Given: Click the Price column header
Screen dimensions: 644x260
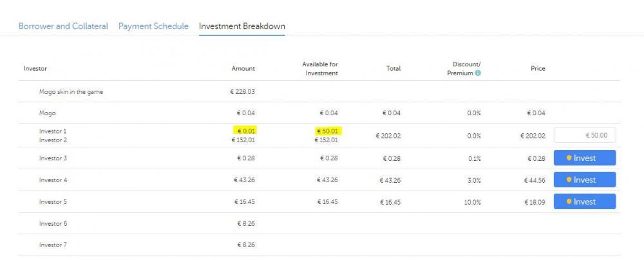Looking at the screenshot, I should (538, 69).
